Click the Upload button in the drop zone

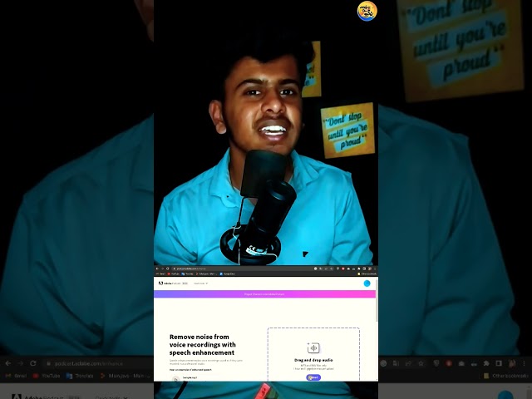(x=313, y=377)
